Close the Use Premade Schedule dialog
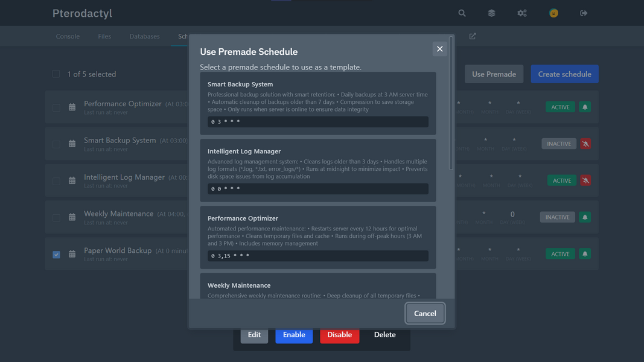This screenshot has width=644, height=362. [439, 49]
